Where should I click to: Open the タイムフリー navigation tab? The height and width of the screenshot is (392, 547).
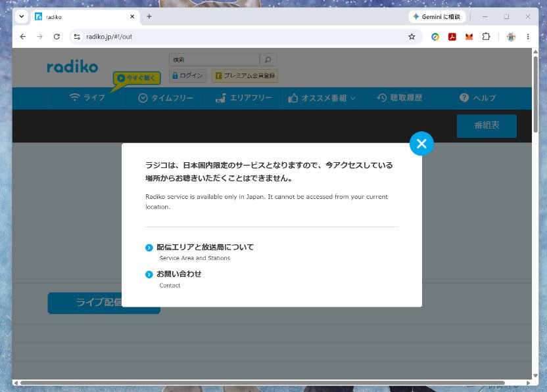[166, 98]
